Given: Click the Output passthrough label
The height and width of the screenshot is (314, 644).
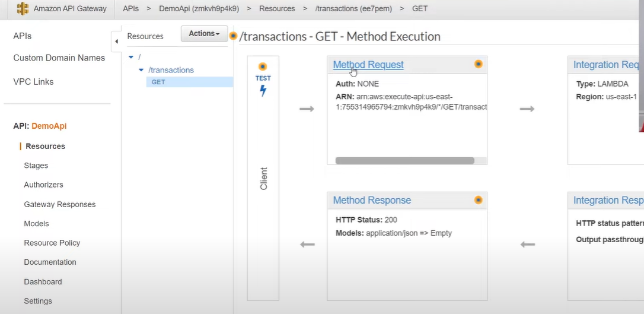Looking at the screenshot, I should click(610, 240).
